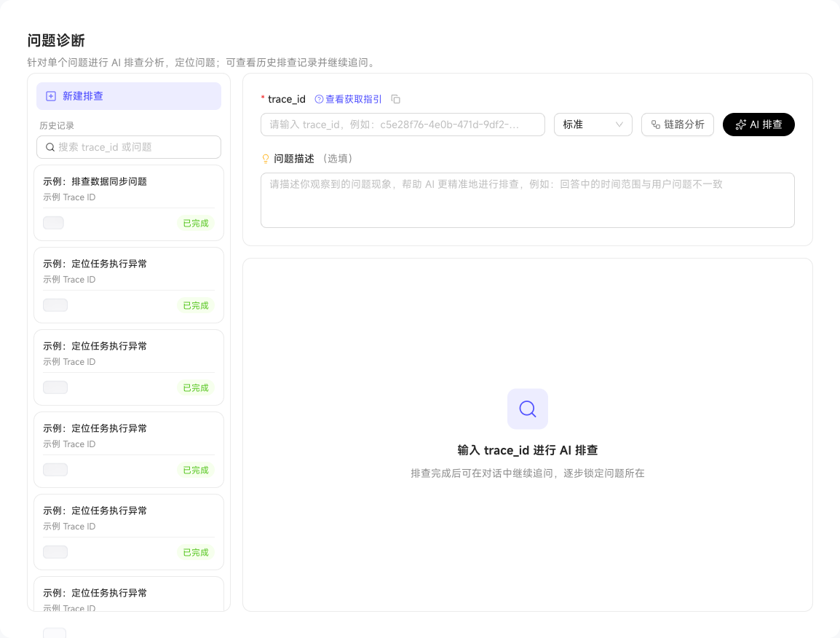Screen dimensions: 840x638
Task: Click the plus icon in 新建排查
Action: [x=51, y=96]
